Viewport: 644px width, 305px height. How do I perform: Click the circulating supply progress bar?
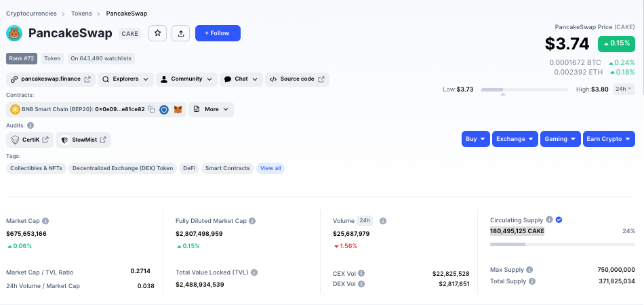click(x=562, y=244)
